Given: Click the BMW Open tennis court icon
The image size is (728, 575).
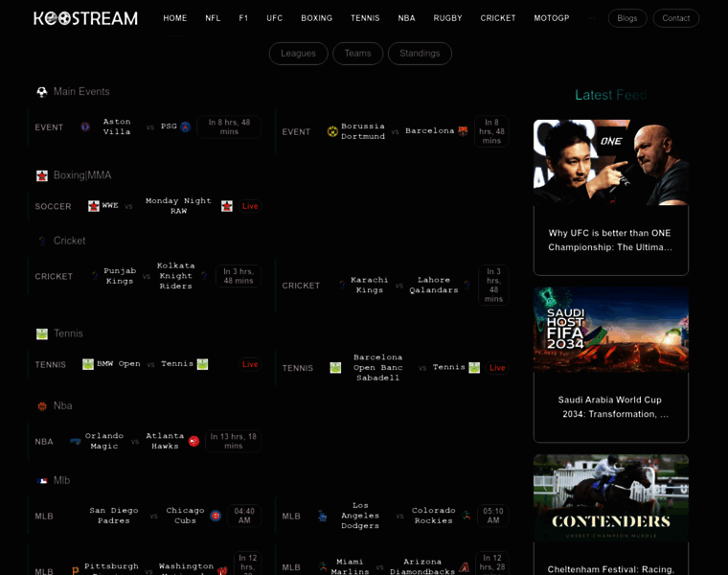Looking at the screenshot, I should pos(88,364).
